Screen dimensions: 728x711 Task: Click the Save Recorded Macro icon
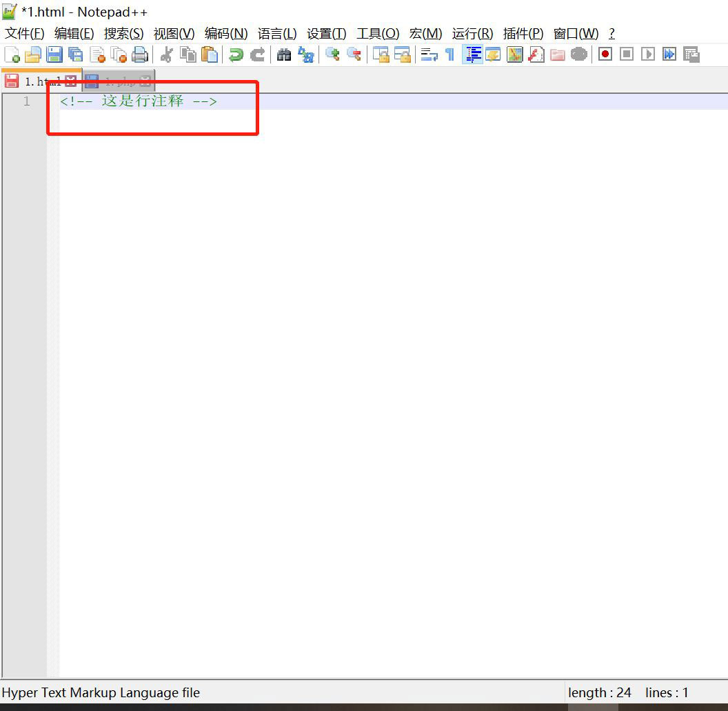click(x=691, y=54)
